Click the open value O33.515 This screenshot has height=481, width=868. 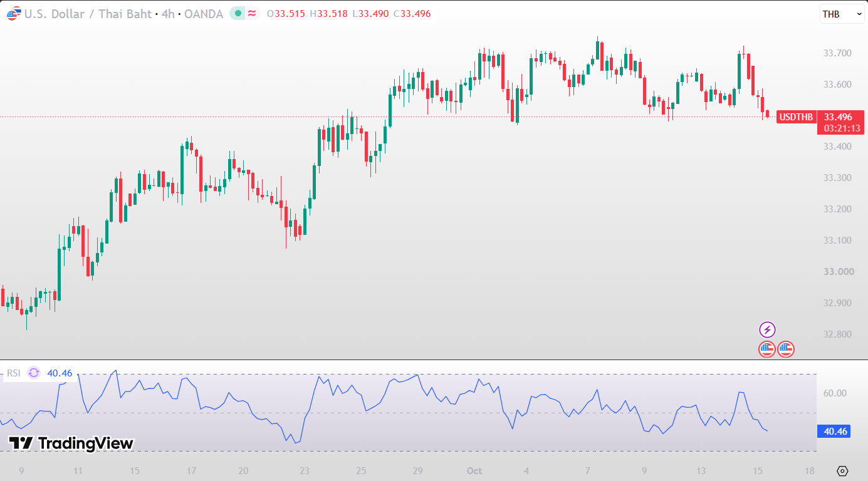287,14
